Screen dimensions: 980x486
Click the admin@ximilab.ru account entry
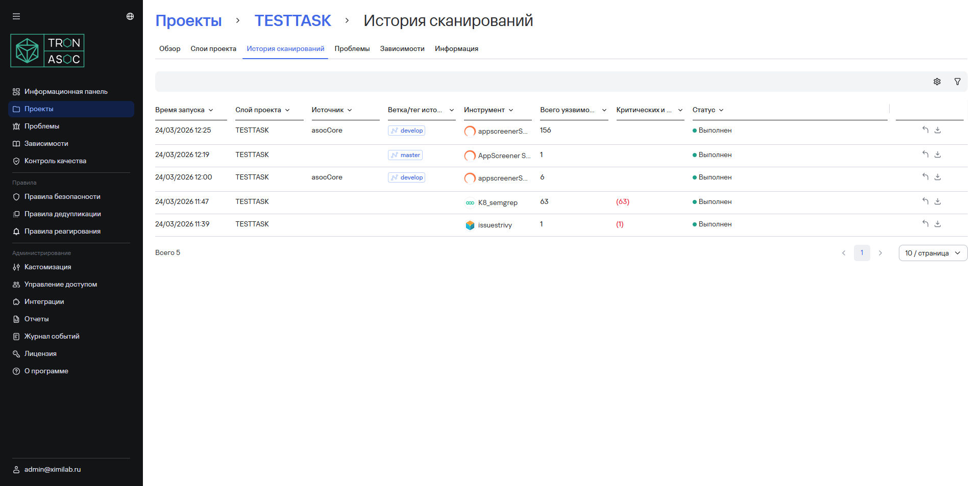coord(52,469)
